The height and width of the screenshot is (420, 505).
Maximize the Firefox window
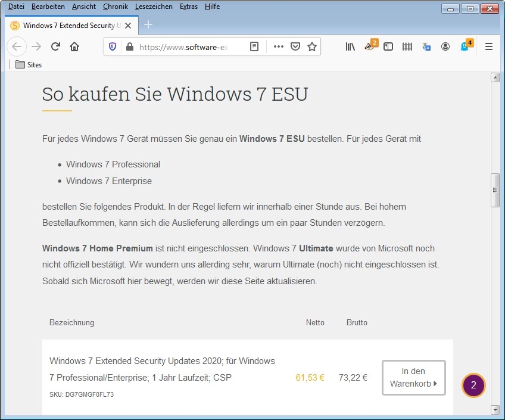pos(470,9)
